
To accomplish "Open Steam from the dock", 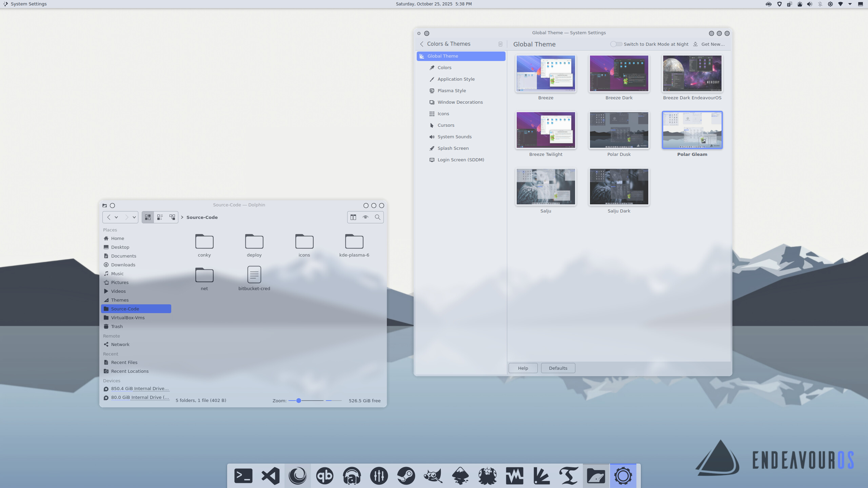I will [x=406, y=476].
